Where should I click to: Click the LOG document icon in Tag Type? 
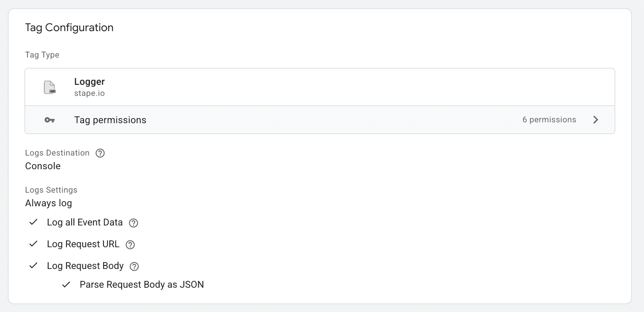click(x=49, y=87)
